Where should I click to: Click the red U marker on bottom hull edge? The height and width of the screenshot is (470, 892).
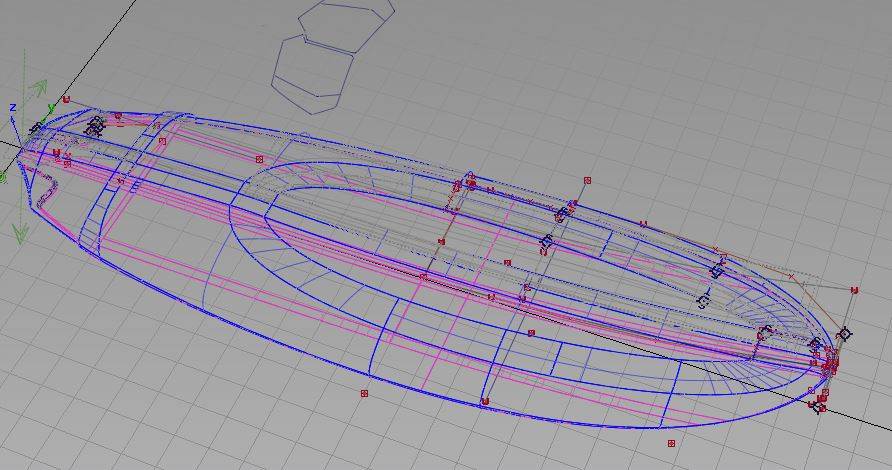click(484, 401)
